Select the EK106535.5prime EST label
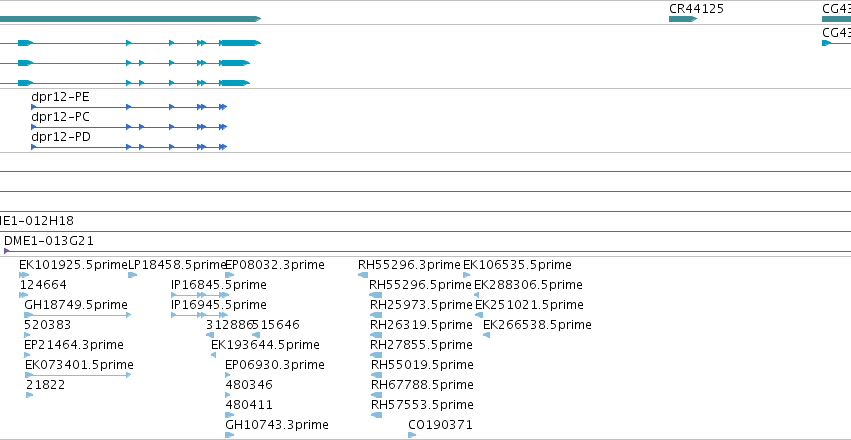Screen dimensions: 851x440 tap(517, 265)
